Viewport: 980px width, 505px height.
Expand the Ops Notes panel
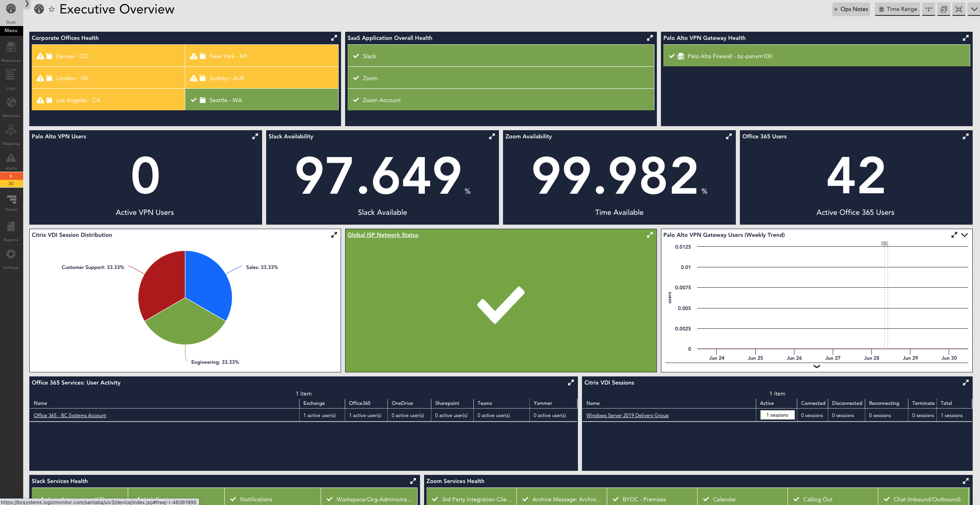coord(851,9)
